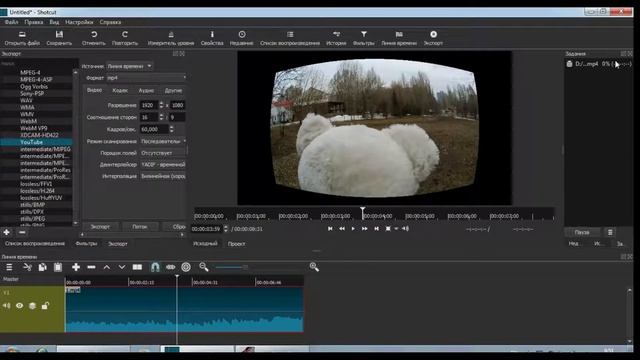Open the scan mode (Режим сканирования) dropdown

coord(163,141)
